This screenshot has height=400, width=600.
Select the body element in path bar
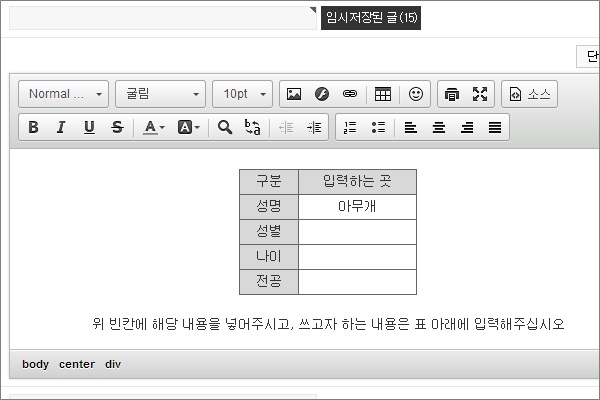click(35, 364)
